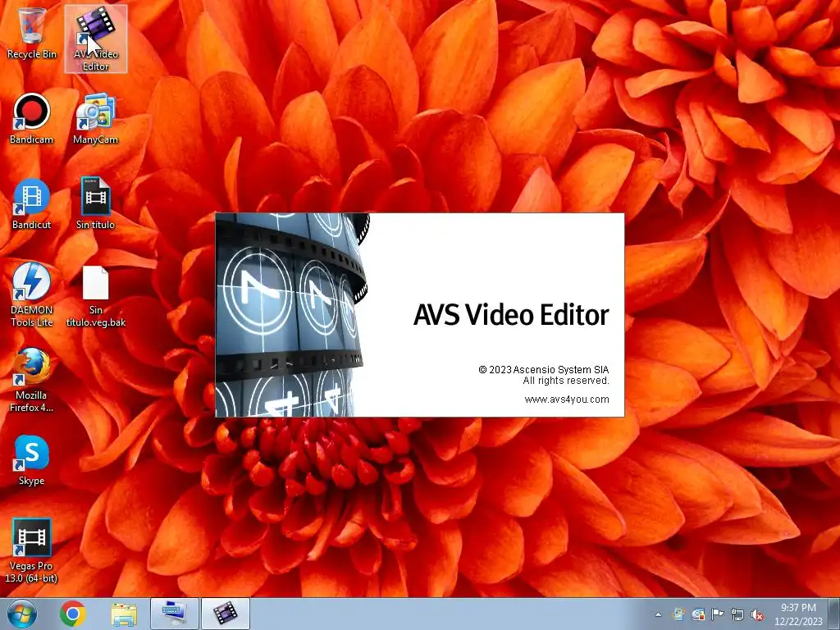Select the Bandicam desktop shortcut
Viewport: 840px width, 630px height.
click(32, 119)
